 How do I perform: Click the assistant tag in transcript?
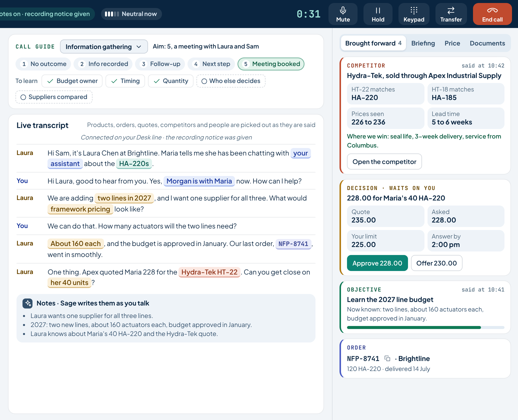[65, 164]
